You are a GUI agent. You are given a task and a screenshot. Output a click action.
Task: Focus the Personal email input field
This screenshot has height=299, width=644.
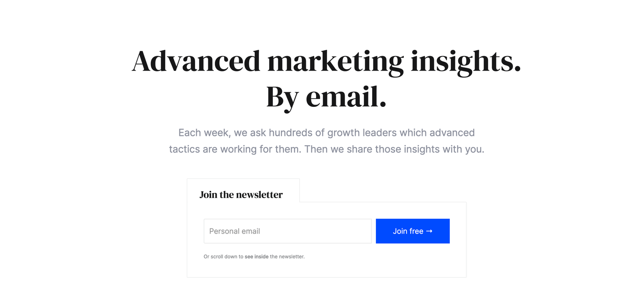[287, 231]
